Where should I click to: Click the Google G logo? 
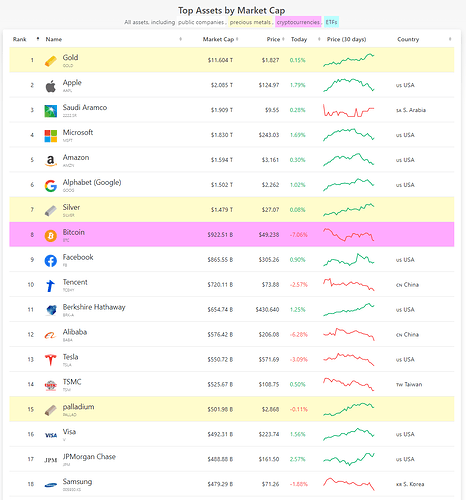51,186
